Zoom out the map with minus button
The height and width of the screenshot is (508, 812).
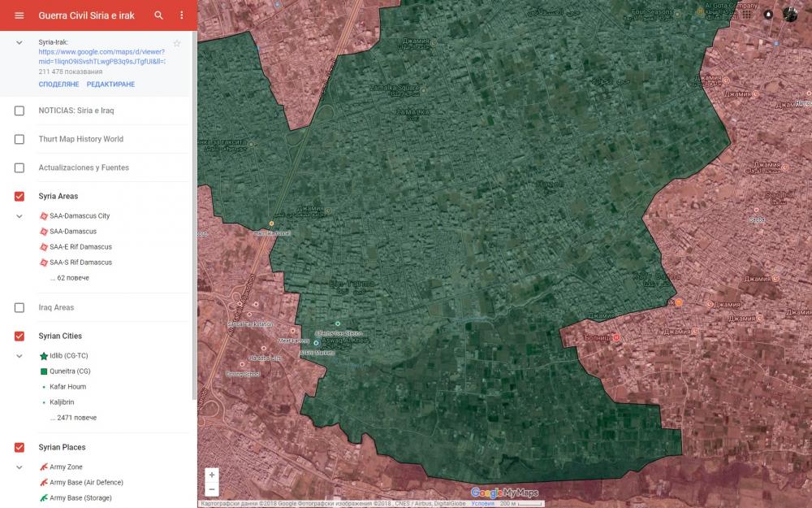(x=212, y=489)
